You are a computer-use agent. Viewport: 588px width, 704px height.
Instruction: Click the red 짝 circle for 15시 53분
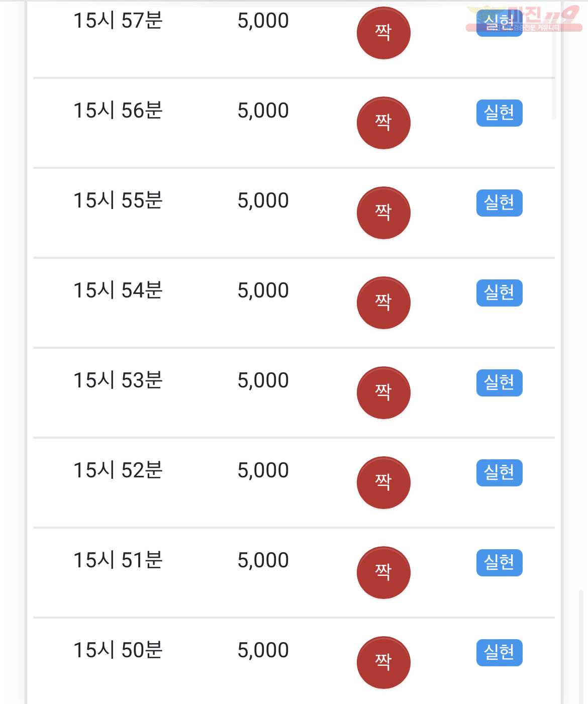[383, 392]
